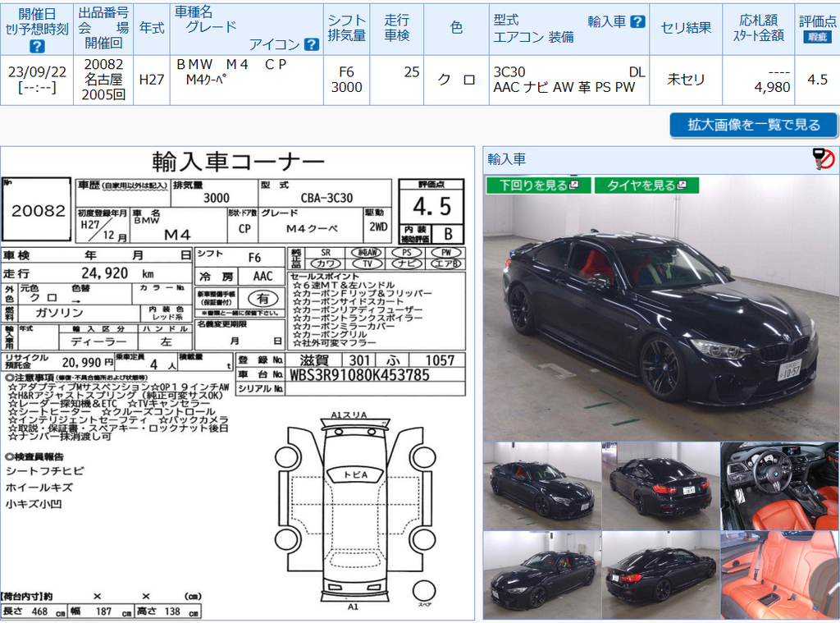The width and height of the screenshot is (840, 623).
Task: Open 拡大画像を一覧で見る button
Action: (753, 125)
